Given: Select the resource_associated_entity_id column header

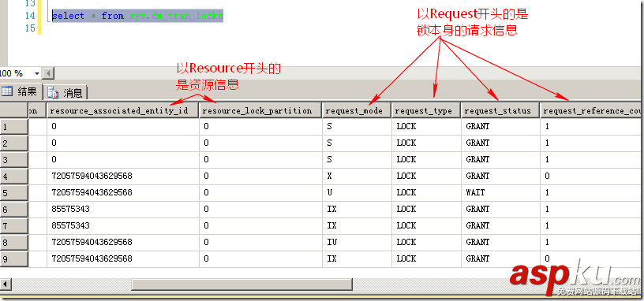Looking at the screenshot, I should coord(123,111).
